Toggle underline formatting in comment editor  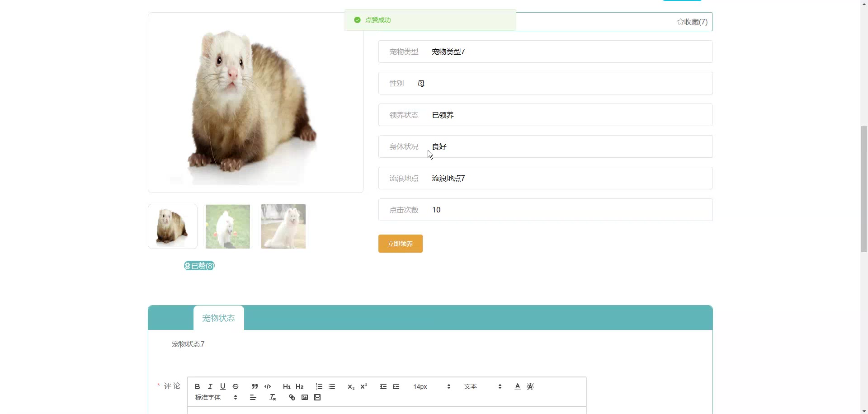(222, 386)
